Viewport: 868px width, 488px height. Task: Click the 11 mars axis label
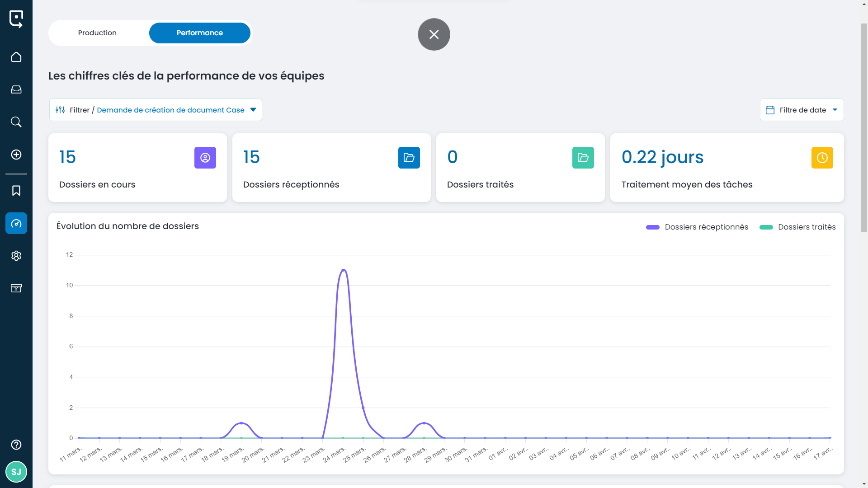point(71,454)
